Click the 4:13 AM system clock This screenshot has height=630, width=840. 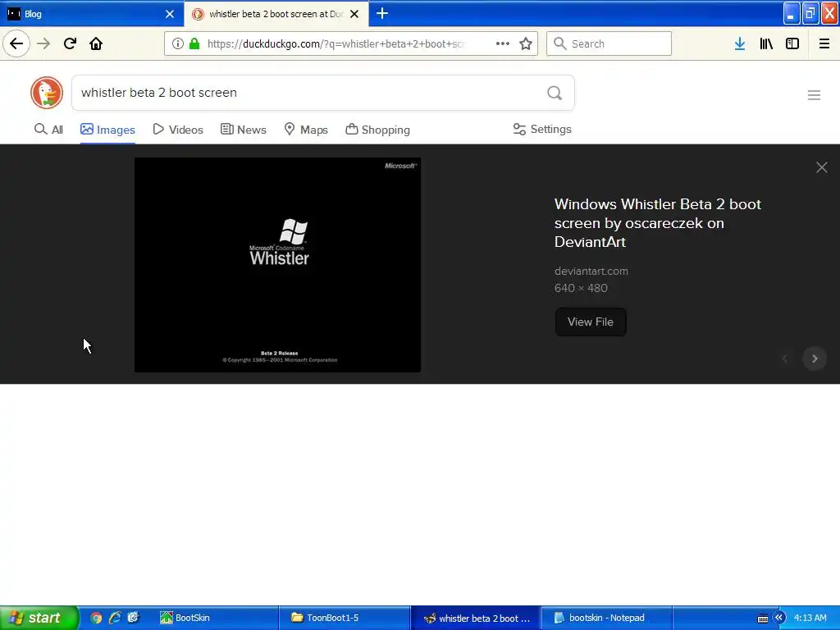(x=810, y=618)
